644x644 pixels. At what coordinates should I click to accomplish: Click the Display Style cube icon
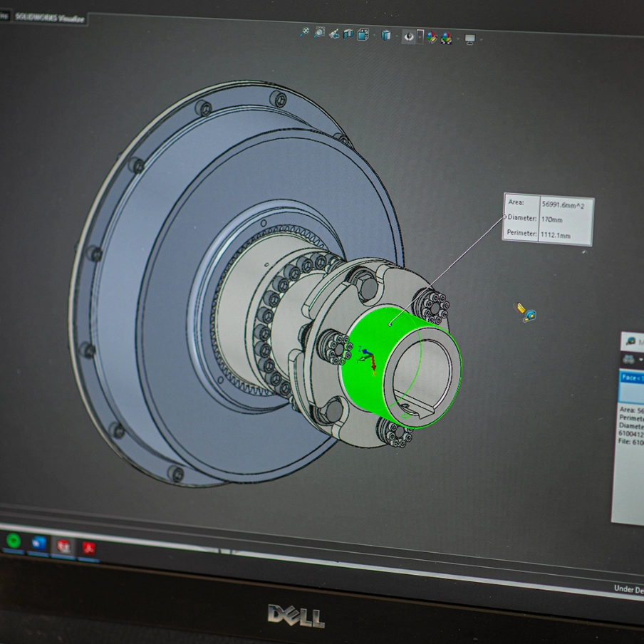pos(386,36)
